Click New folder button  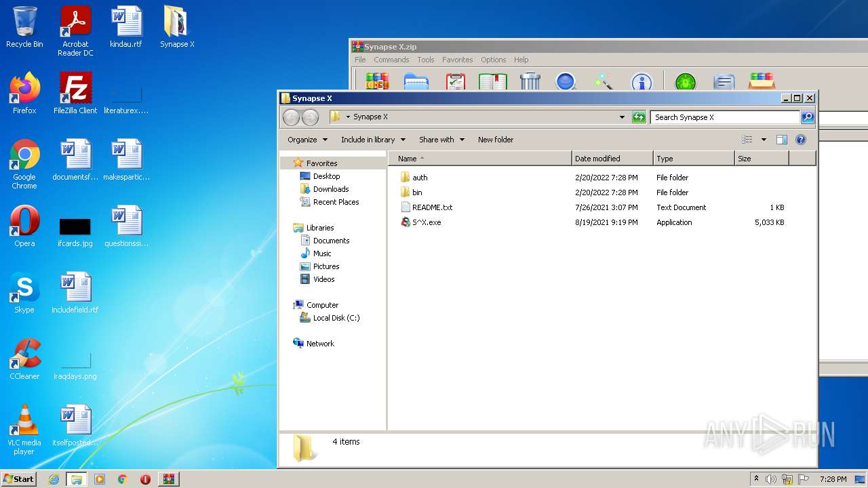496,140
